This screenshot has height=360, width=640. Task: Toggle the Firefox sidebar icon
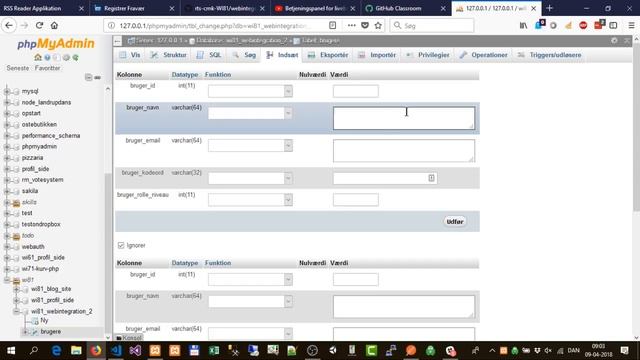613,25
